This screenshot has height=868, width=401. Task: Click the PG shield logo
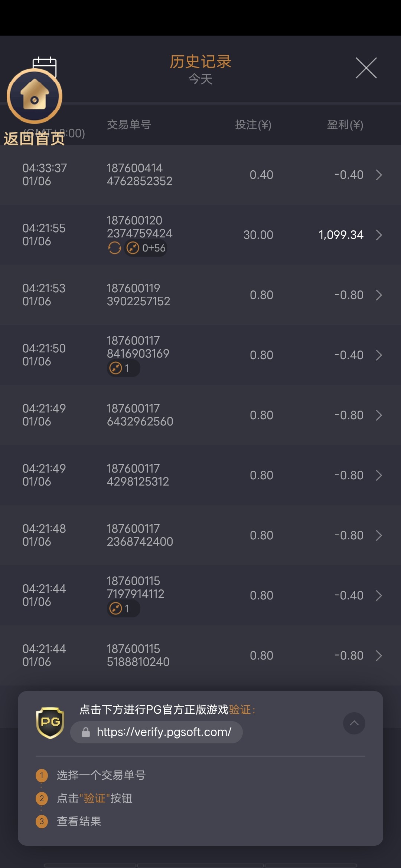[x=50, y=723]
